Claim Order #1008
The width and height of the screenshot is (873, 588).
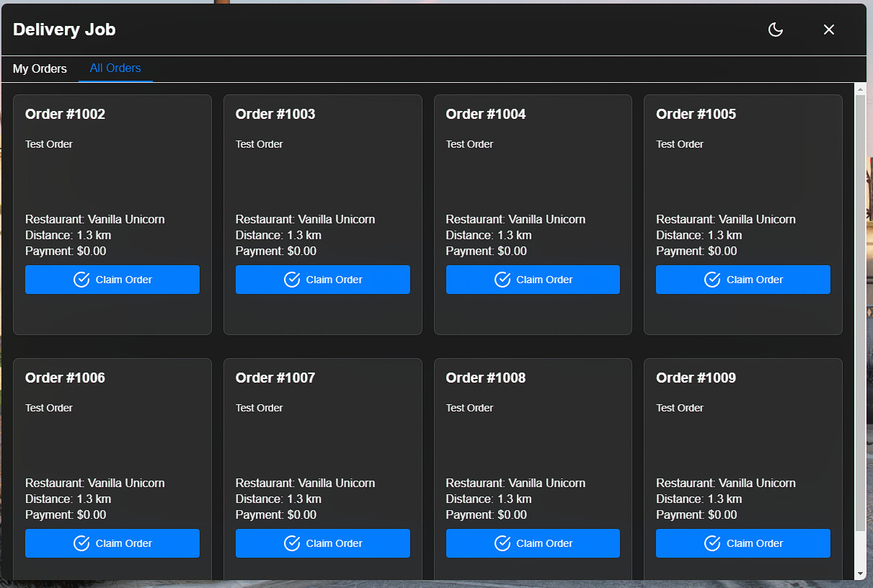click(x=533, y=543)
